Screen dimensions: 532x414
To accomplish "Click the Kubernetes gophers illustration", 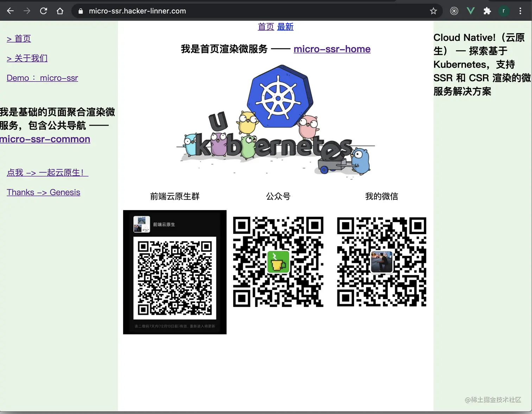I will (275, 122).
